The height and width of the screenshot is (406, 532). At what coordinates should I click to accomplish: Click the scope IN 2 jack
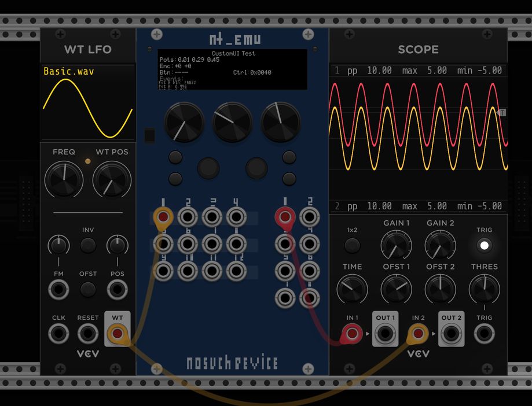(x=419, y=334)
